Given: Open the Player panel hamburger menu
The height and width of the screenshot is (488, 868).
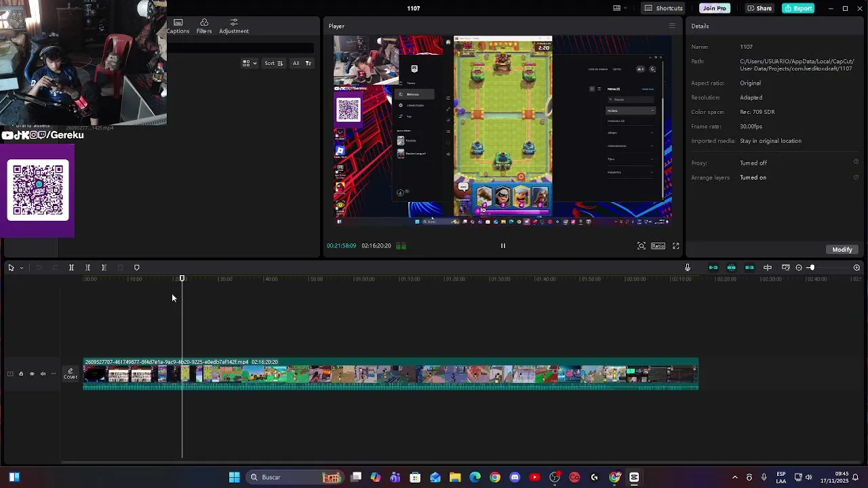Looking at the screenshot, I should (672, 26).
